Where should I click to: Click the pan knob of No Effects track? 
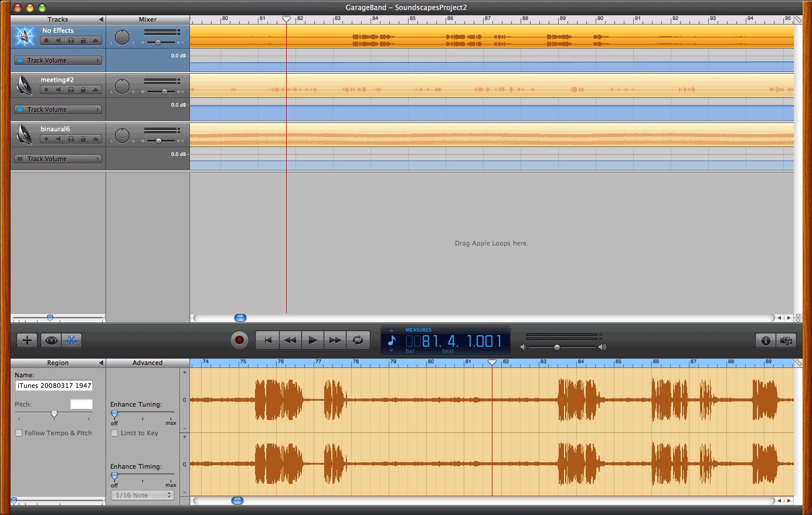tap(122, 37)
